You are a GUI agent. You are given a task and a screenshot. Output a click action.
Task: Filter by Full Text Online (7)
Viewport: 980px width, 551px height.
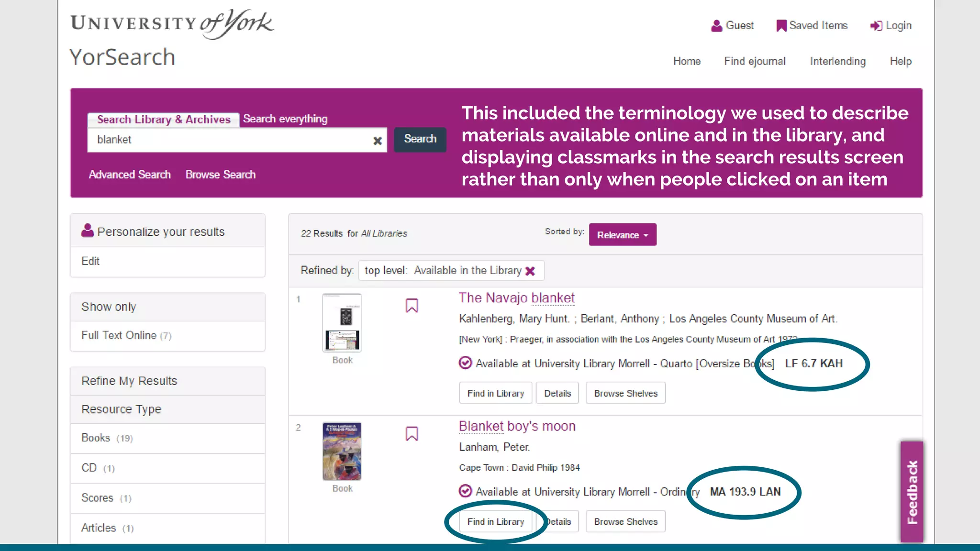167,336
